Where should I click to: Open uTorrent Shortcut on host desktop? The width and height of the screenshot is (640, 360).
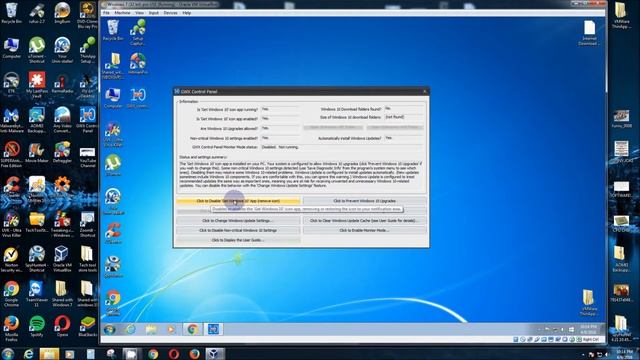tap(37, 50)
